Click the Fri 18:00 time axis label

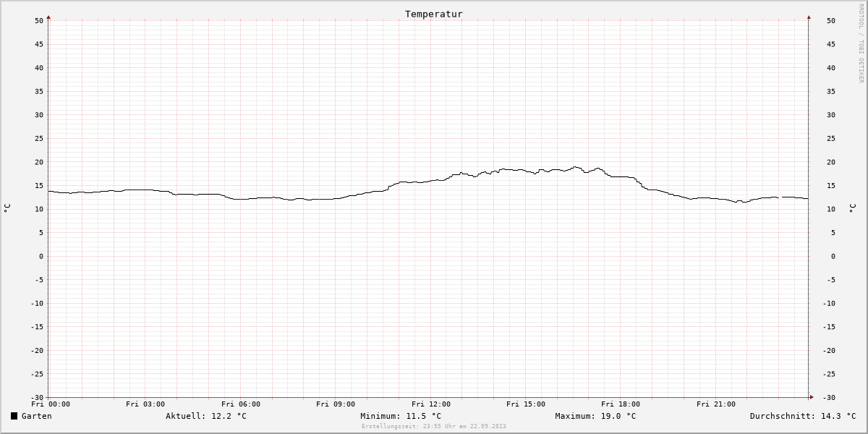(621, 404)
